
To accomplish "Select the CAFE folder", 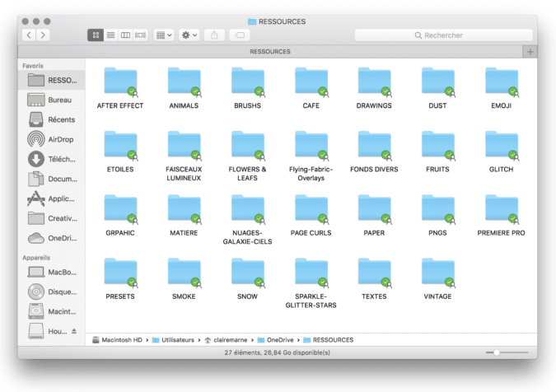I will coord(311,89).
